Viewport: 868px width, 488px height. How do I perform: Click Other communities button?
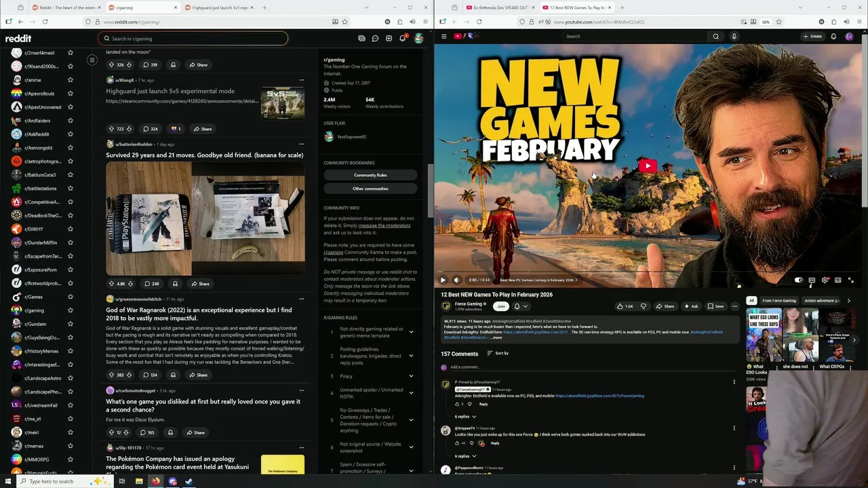click(x=370, y=188)
